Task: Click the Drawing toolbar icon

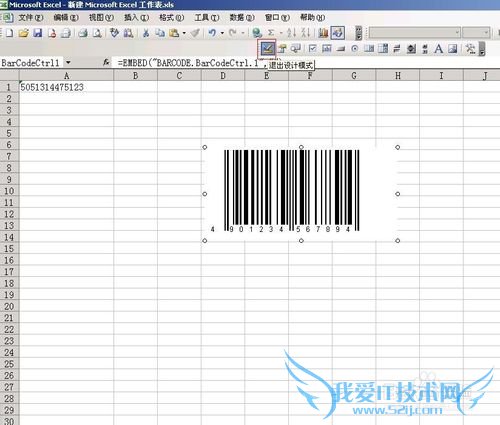Action: point(337,33)
